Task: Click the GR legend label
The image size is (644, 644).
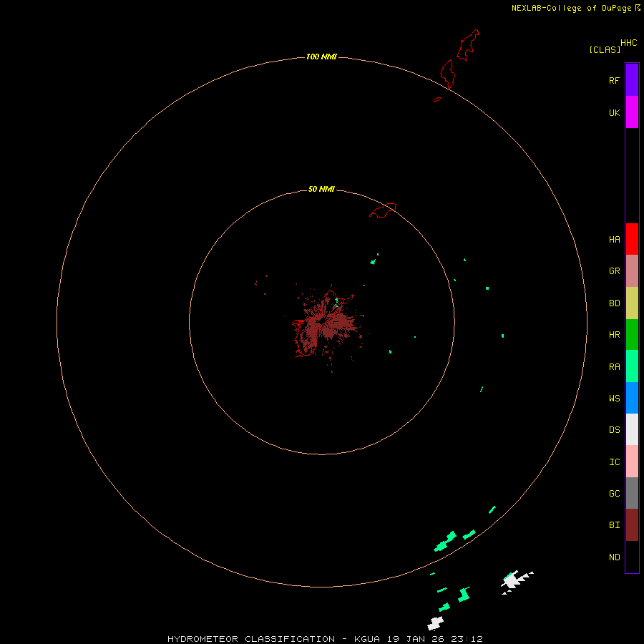Action: pos(614,271)
